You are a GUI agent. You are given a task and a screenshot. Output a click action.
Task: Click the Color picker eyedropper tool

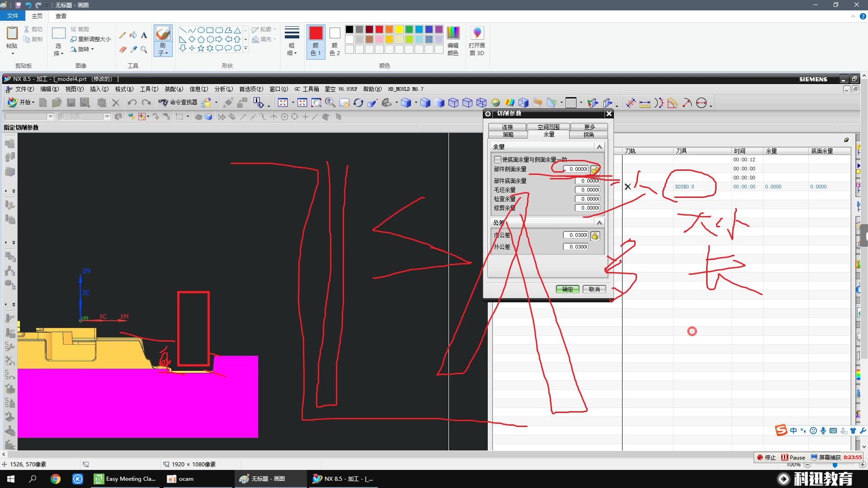coord(133,49)
